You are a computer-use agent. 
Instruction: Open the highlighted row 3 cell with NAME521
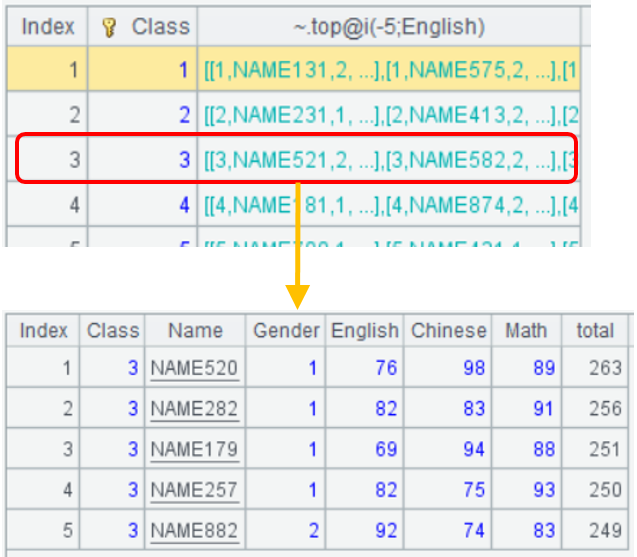coord(390,160)
